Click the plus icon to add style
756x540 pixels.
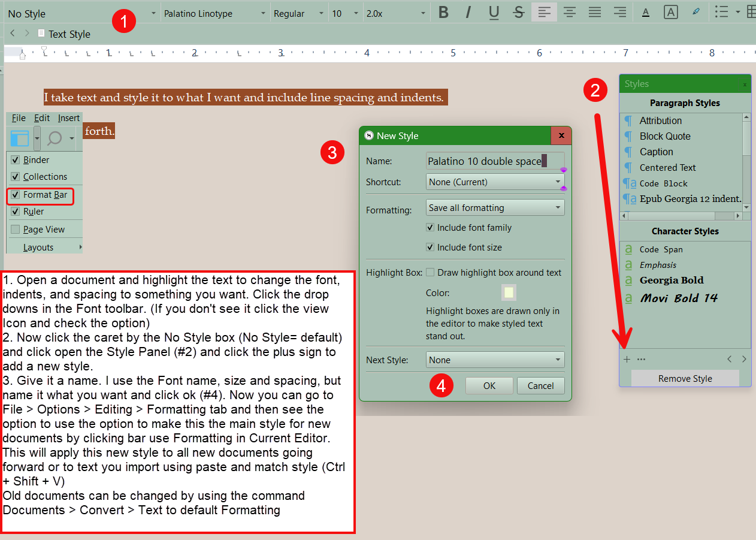click(x=627, y=360)
